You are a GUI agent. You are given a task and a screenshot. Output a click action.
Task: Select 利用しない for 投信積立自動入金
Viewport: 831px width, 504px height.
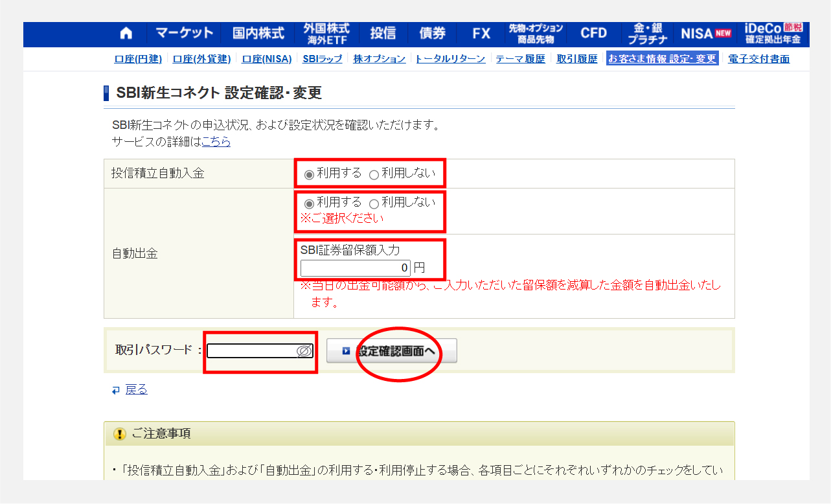click(374, 174)
